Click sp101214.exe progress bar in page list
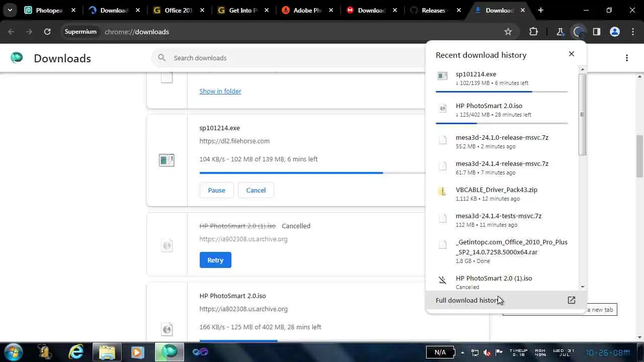The height and width of the screenshot is (362, 644). (312, 173)
